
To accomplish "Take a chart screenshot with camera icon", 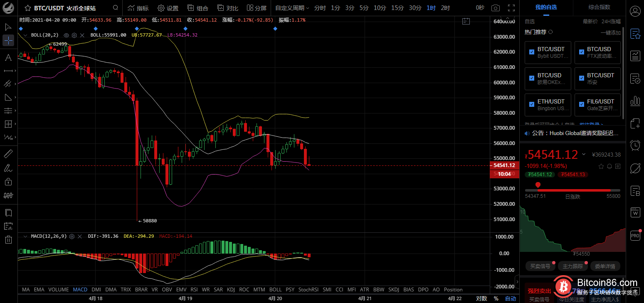I will [495, 8].
